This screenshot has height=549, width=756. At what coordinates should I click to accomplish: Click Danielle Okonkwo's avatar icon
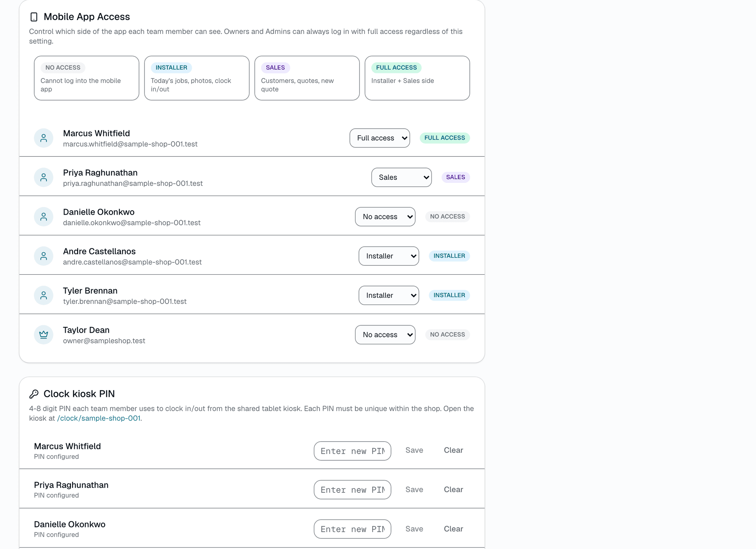pos(44,217)
